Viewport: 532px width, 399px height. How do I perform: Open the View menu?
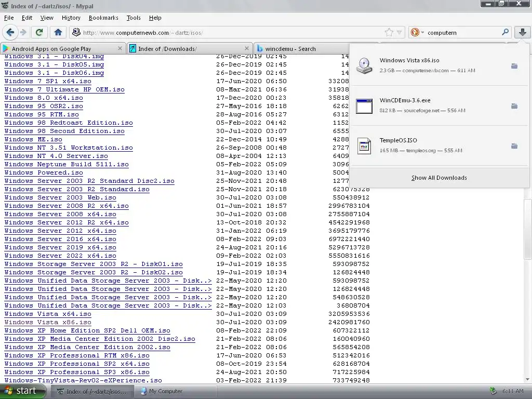pos(47,18)
